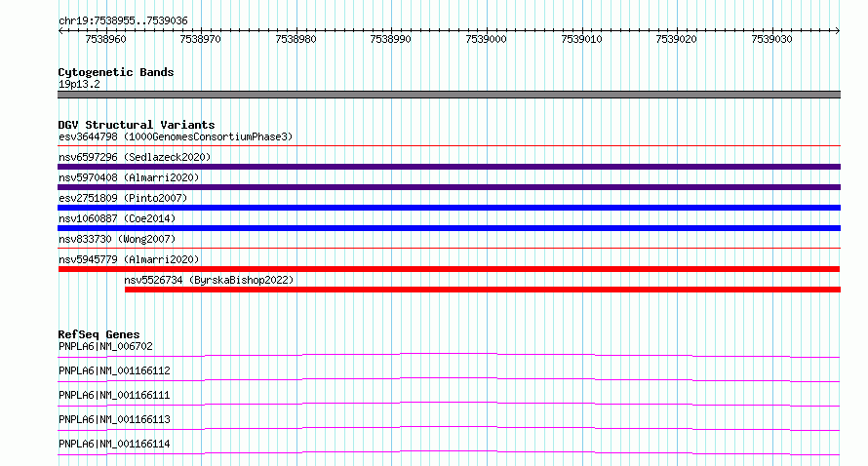The image size is (868, 466).
Task: Open variant nsv5526734 (ByrskaBishop2022) label
Action: 209,280
